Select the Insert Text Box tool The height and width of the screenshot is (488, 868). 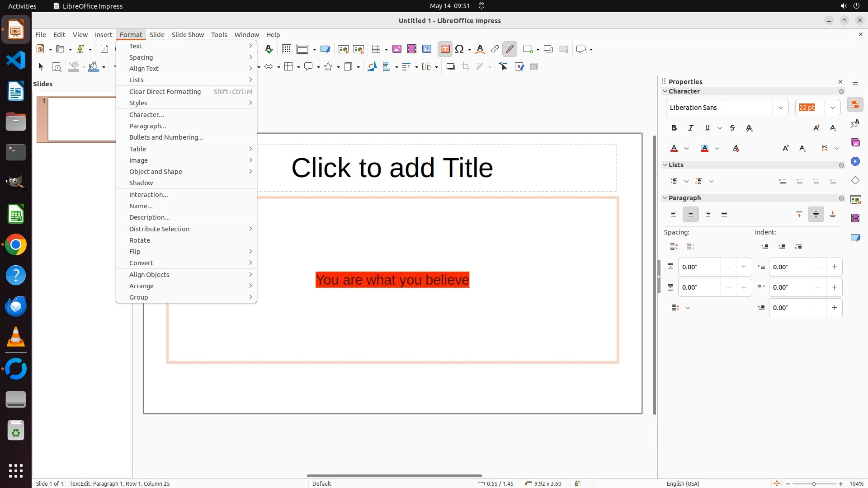point(445,49)
